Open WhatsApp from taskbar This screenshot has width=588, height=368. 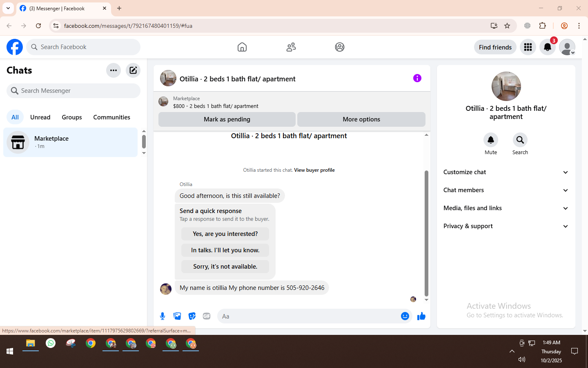(51, 343)
